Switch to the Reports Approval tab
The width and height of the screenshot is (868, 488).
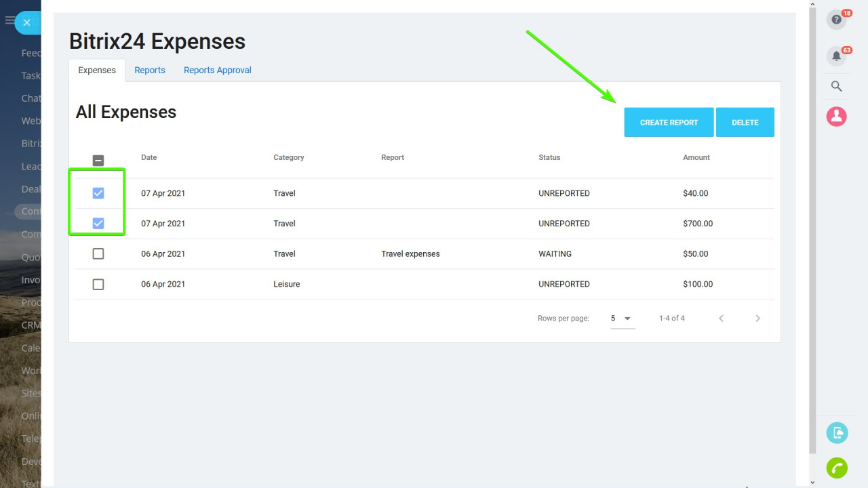click(x=218, y=70)
